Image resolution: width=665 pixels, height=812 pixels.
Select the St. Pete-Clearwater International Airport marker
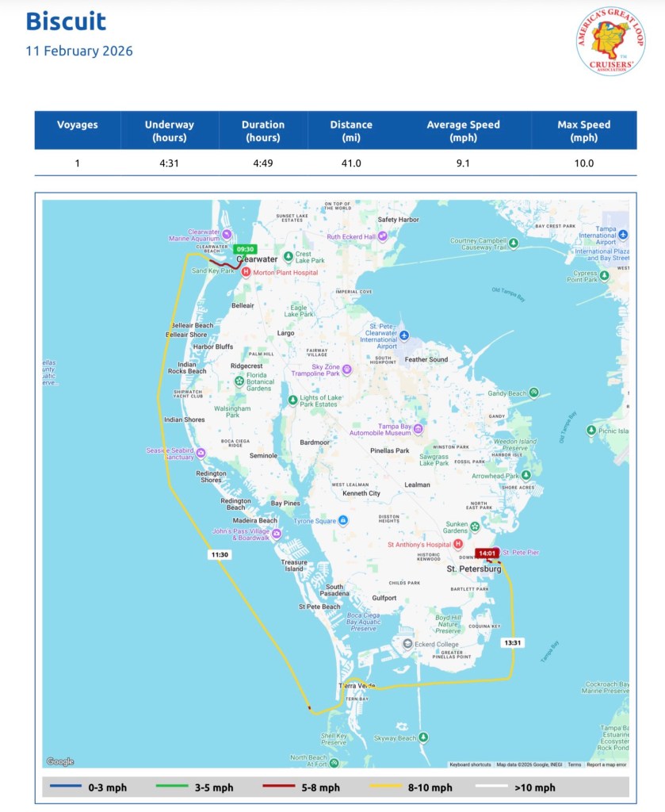[x=404, y=335]
